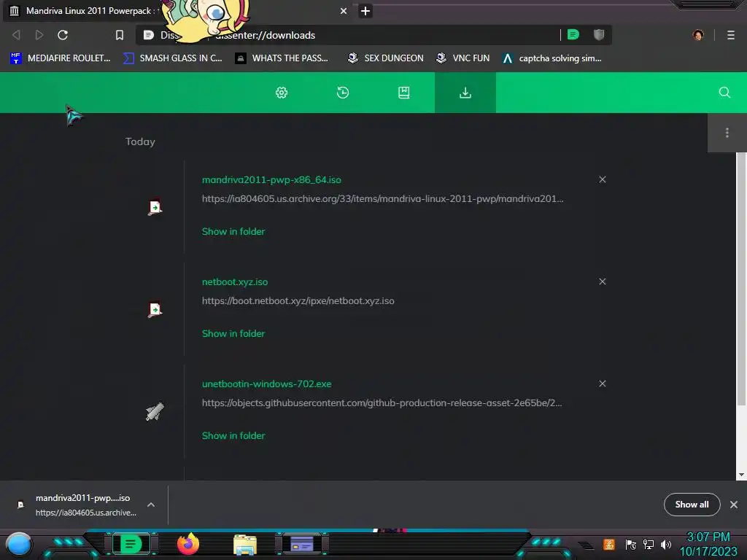Click the search downloads magnifier icon

[x=724, y=93]
